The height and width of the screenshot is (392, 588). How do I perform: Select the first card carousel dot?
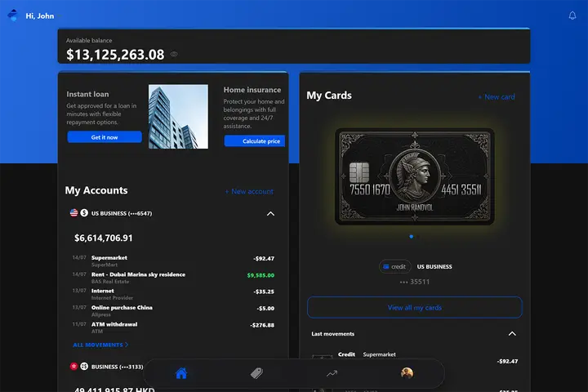point(412,236)
